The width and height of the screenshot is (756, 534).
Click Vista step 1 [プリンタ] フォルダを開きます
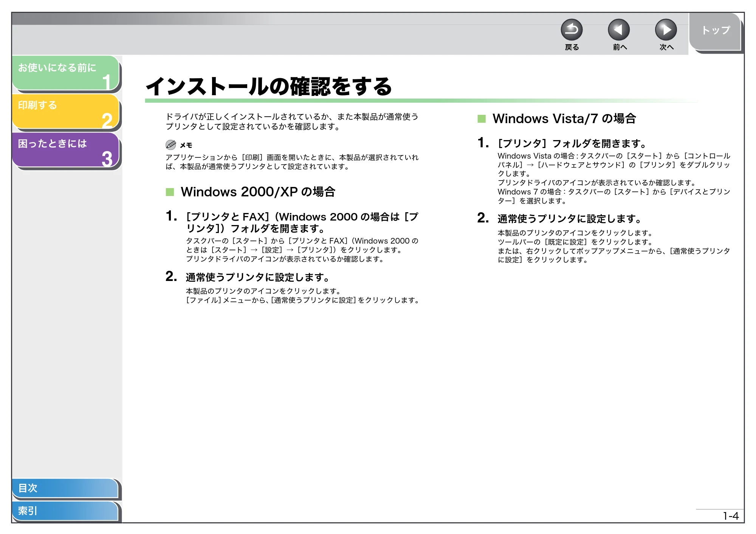[x=572, y=144]
